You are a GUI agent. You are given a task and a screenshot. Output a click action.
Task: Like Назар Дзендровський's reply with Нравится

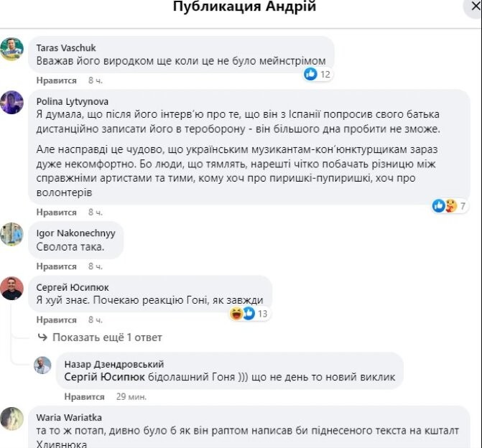point(84,396)
